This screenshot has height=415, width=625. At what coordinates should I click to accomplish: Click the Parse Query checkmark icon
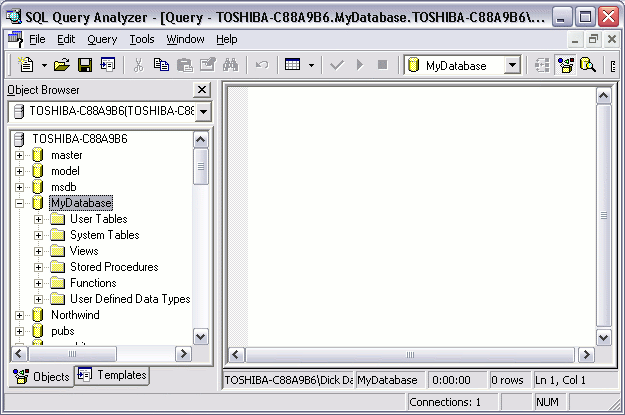(337, 65)
